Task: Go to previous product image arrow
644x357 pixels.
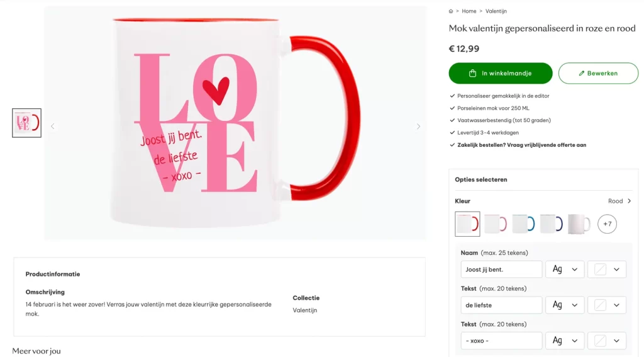Action: point(52,127)
